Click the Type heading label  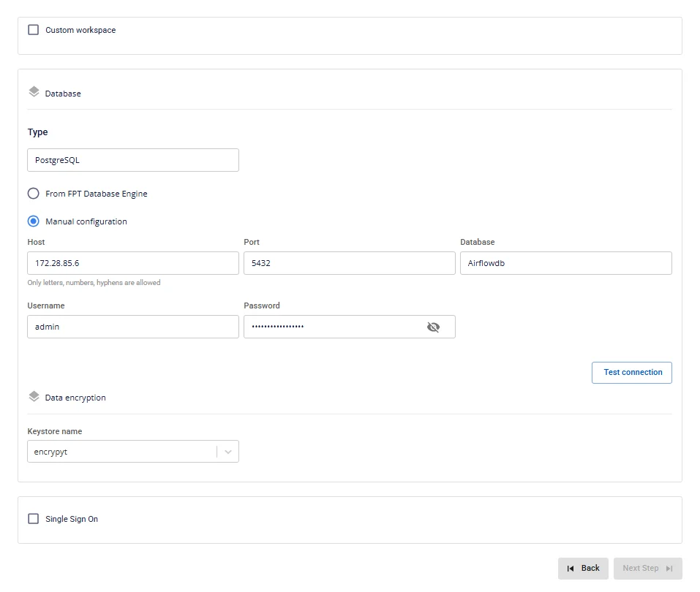point(37,132)
